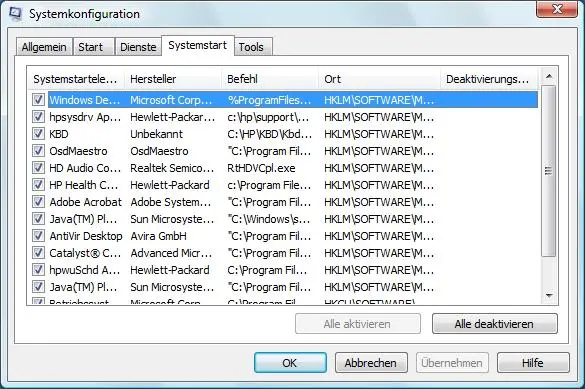The height and width of the screenshot is (389, 585).
Task: Switch to the Dienste tab
Action: [x=138, y=47]
